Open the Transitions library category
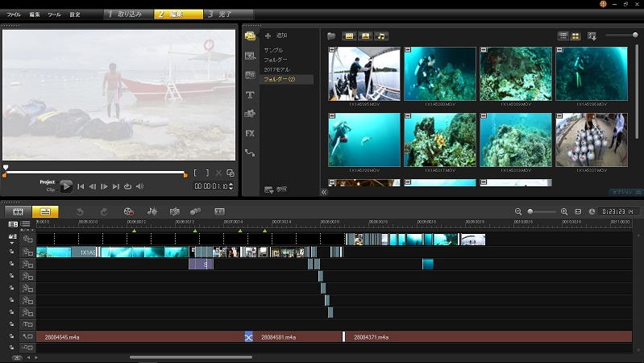The height and width of the screenshot is (363, 644). tap(250, 75)
